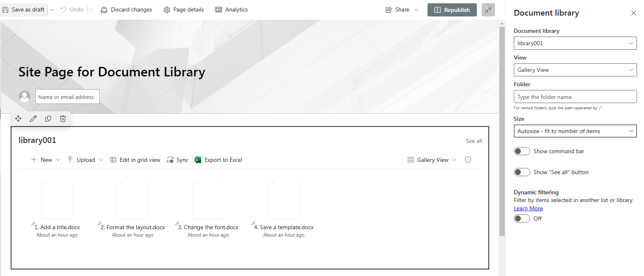This screenshot has width=644, height=276.
Task: Click the Edit web part pencil icon
Action: click(x=33, y=119)
